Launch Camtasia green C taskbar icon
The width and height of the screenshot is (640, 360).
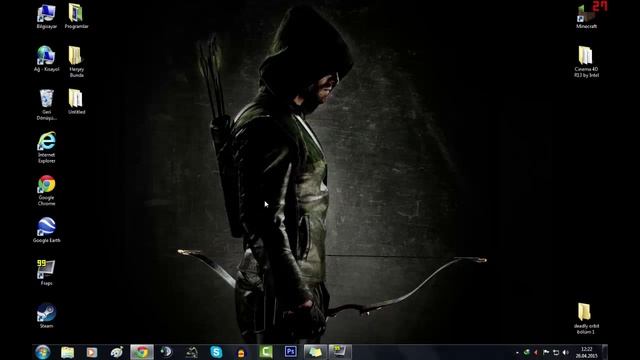[x=266, y=352]
